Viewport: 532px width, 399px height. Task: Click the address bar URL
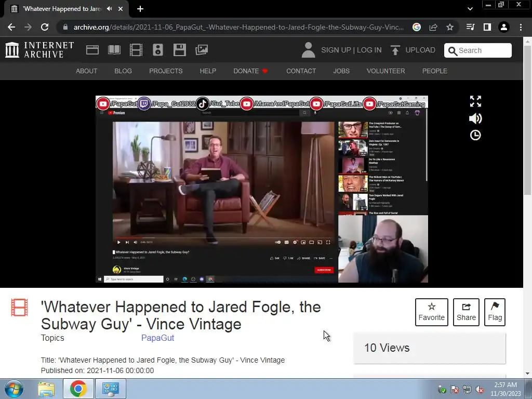[x=238, y=27]
